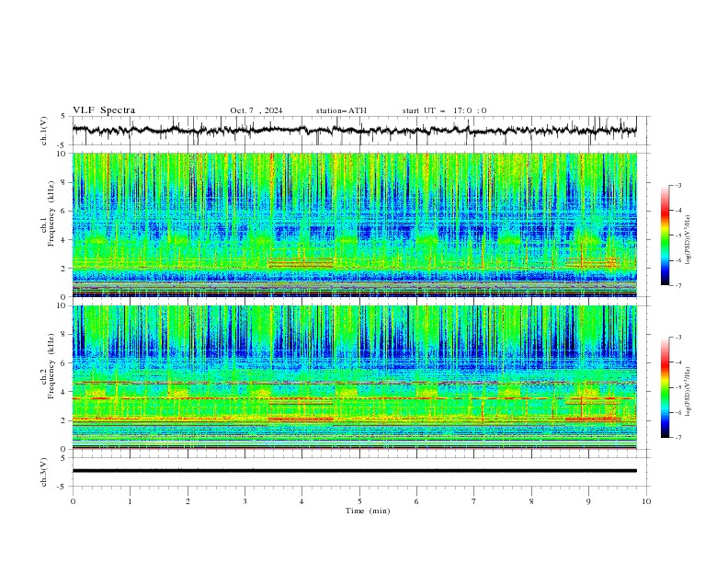Click the 'start UT = 17:0 :0' text
Screen dimensions: 728x563
(444, 110)
